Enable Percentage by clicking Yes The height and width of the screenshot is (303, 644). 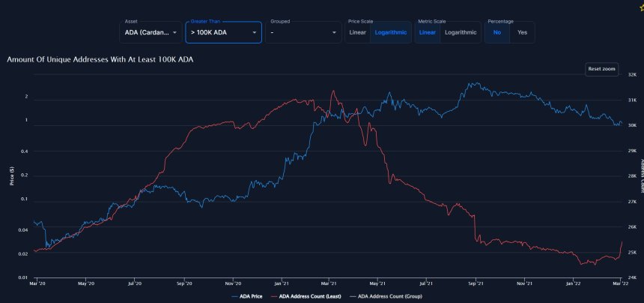coord(522,32)
